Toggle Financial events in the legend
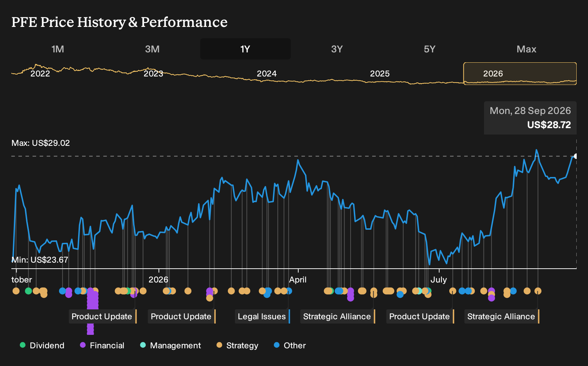588x366 pixels. [x=102, y=345]
